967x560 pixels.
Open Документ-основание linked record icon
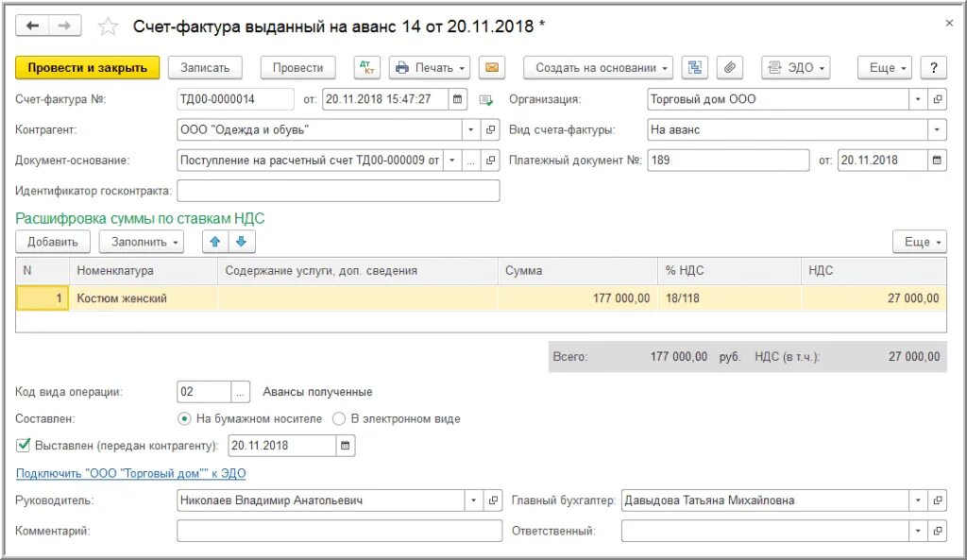point(490,161)
